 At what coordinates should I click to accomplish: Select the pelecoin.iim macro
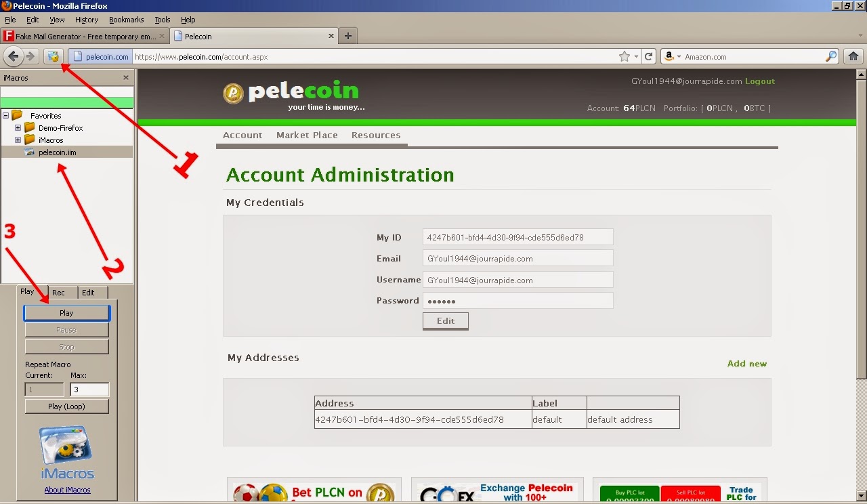point(67,152)
